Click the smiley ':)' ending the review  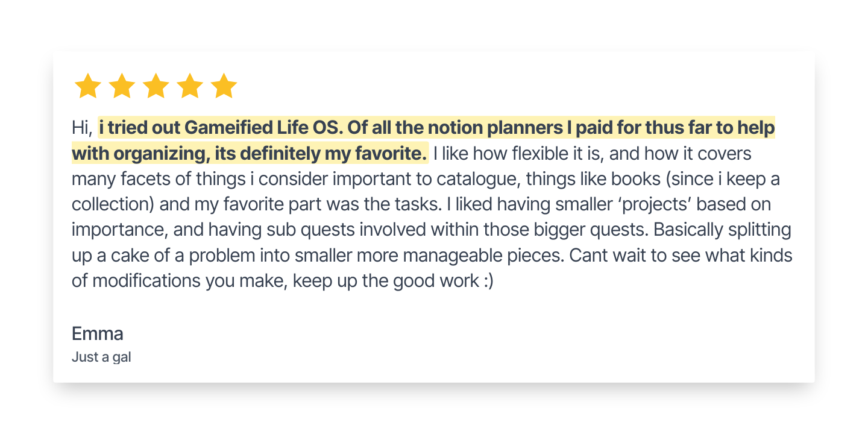488,281
